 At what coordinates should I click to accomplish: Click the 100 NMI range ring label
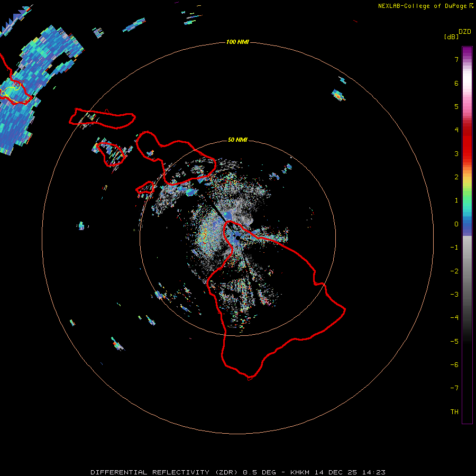[x=237, y=42]
